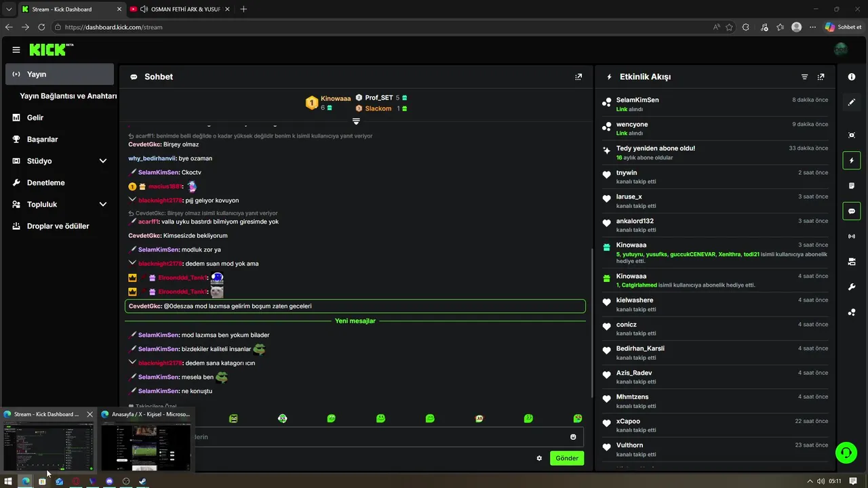Open a new browser tab

tap(244, 9)
